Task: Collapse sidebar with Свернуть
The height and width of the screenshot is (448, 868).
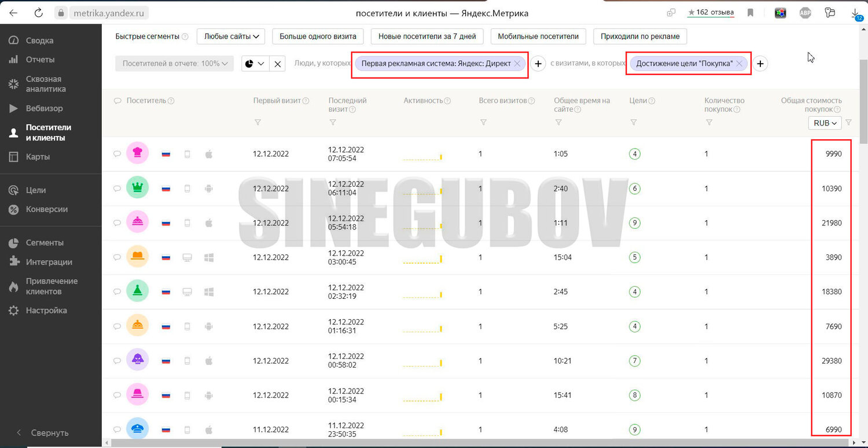Action: (42, 432)
